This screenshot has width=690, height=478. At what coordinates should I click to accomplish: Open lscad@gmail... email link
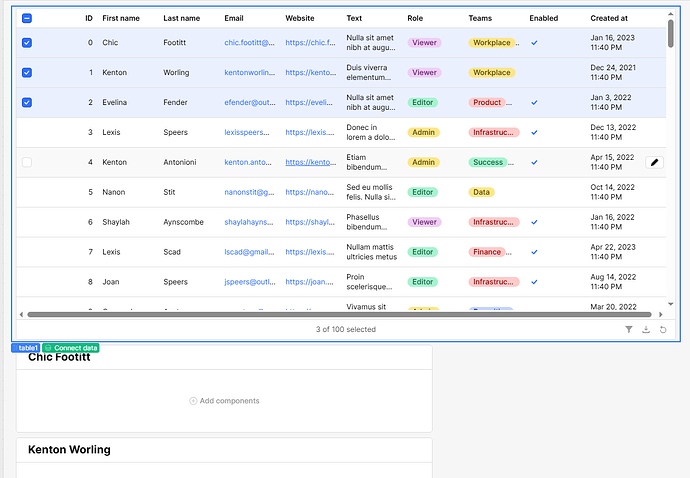tap(249, 252)
